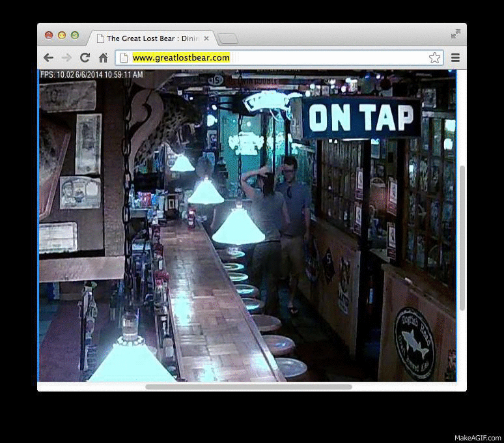Select the Great Lost Bear tab

152,38
